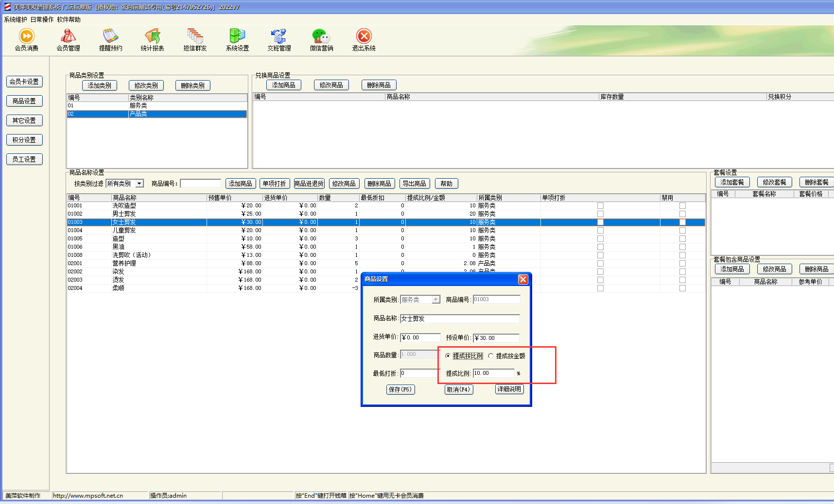Select product row 营养护理

386,263
